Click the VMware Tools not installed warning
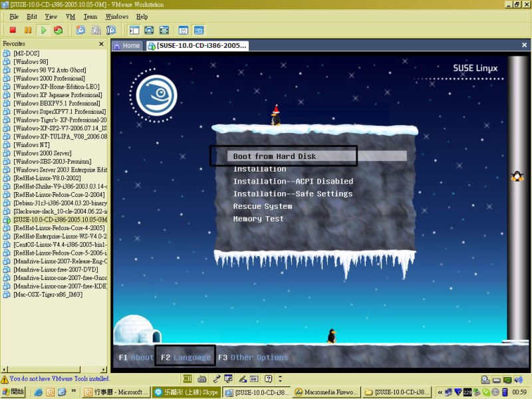Viewport: 532px width, 399px height. (56, 378)
